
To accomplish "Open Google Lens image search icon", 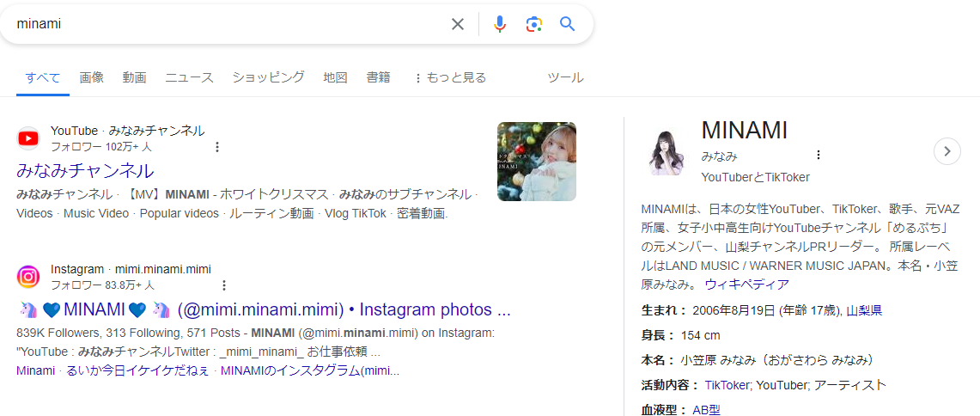I will coord(533,24).
